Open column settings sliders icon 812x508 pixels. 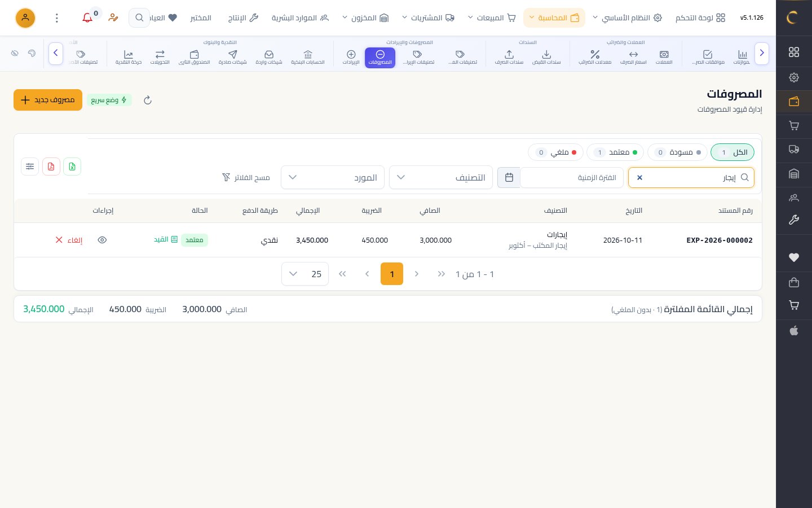point(30,167)
